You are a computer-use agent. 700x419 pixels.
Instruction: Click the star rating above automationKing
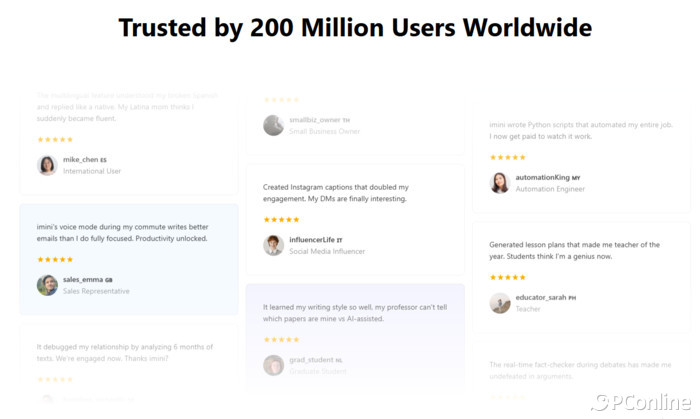coord(507,157)
